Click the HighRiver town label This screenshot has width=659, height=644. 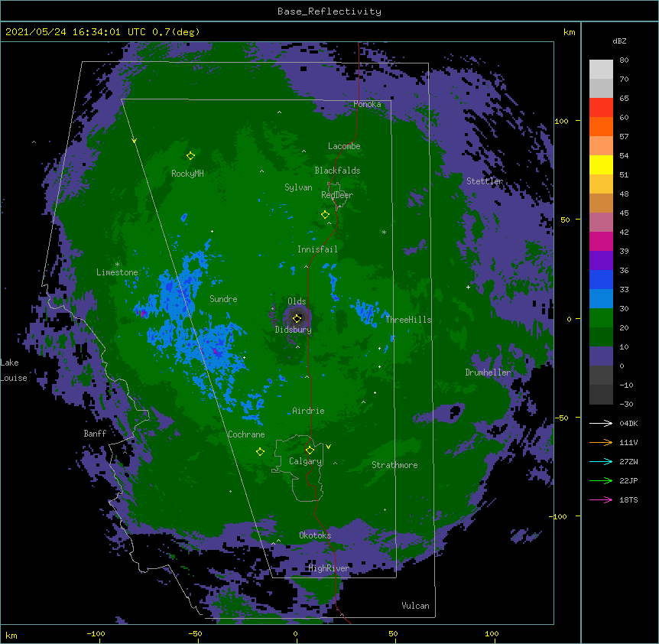[329, 568]
